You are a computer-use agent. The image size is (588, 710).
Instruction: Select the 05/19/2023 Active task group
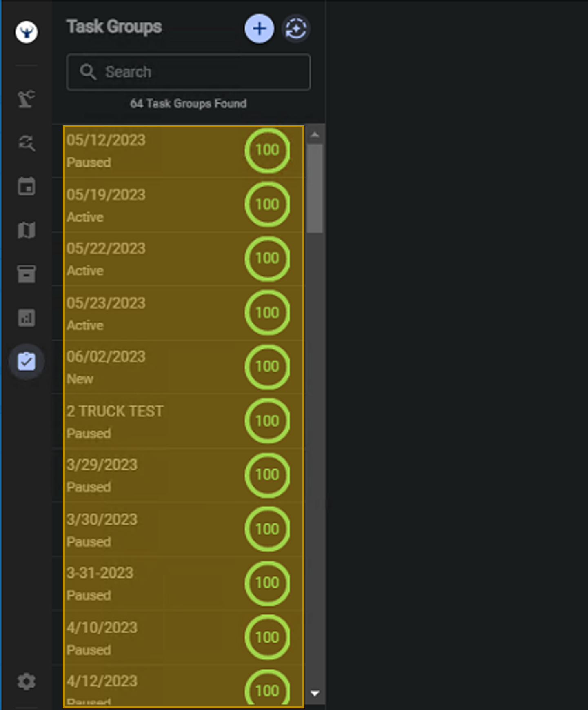155,205
